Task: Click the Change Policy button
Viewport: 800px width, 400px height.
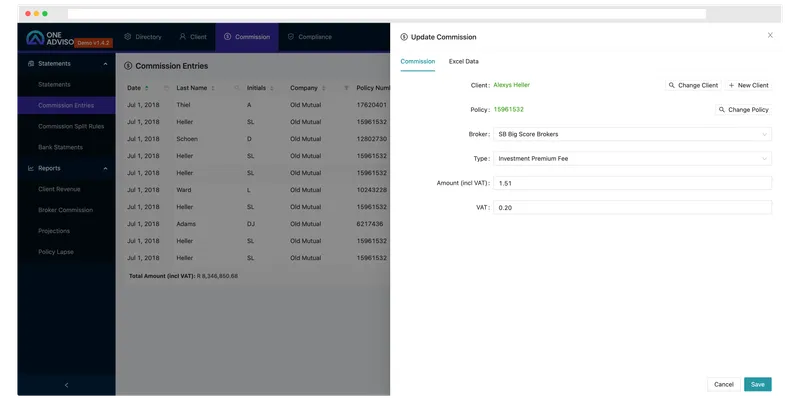Action: click(743, 110)
